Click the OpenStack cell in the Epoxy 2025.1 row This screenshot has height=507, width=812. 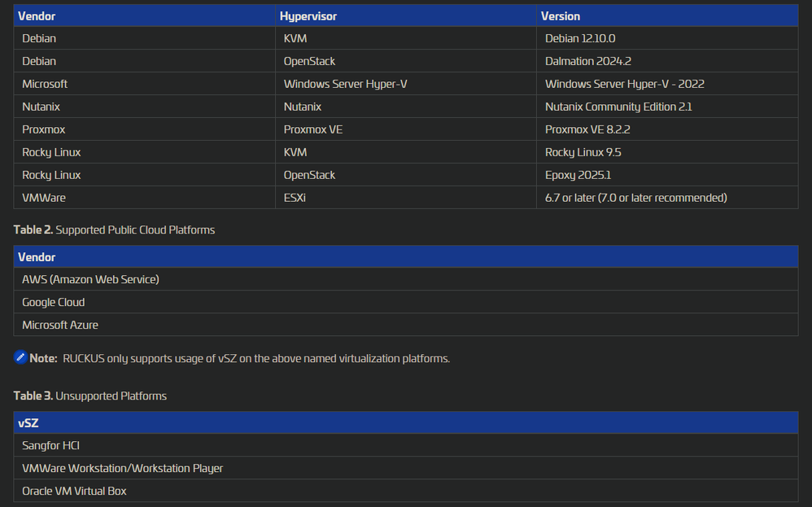pos(405,175)
